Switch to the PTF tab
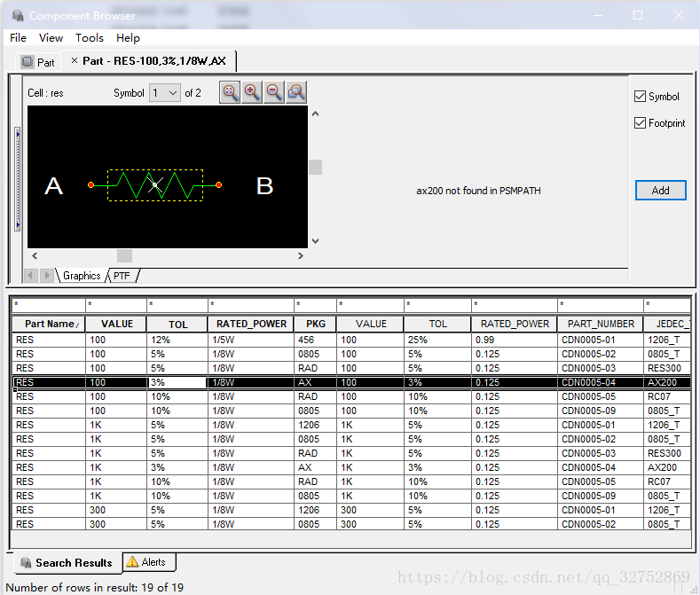This screenshot has height=595, width=700. click(122, 276)
